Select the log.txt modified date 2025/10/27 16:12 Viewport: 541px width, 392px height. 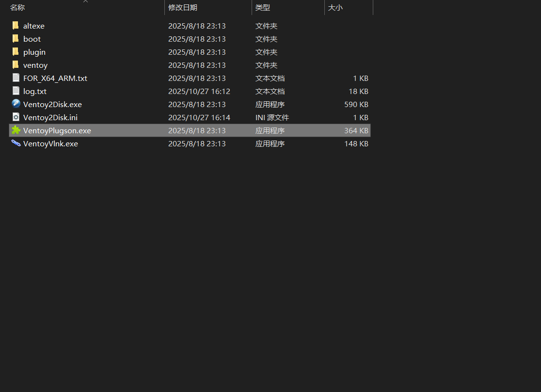(x=199, y=91)
